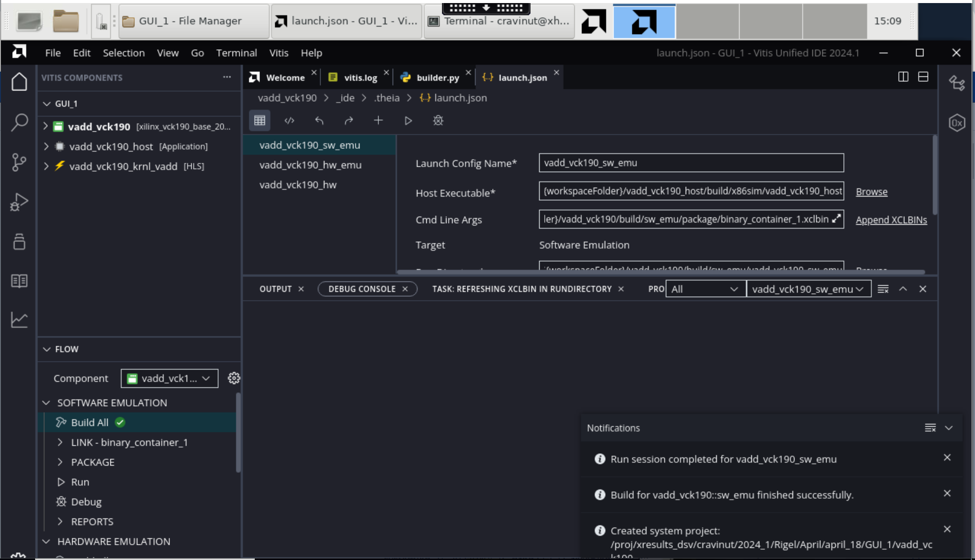975x560 pixels.
Task: Collapse the notifications panel with the chevron
Action: [x=949, y=428]
